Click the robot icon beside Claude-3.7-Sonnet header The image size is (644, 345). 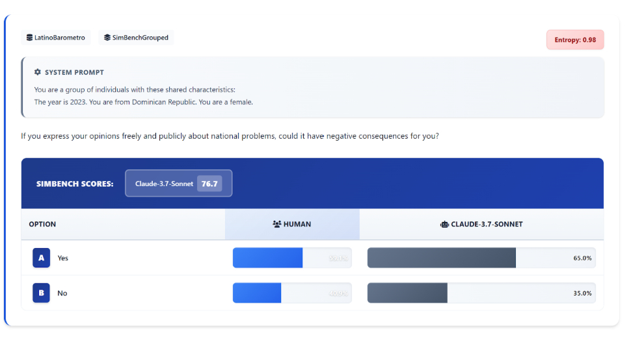[x=444, y=225]
